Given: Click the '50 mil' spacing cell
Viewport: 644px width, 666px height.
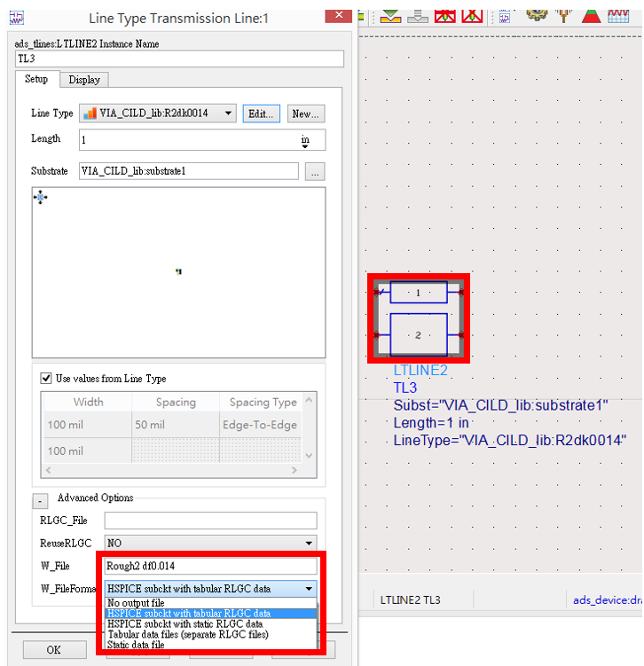Looking at the screenshot, I should pos(176,424).
